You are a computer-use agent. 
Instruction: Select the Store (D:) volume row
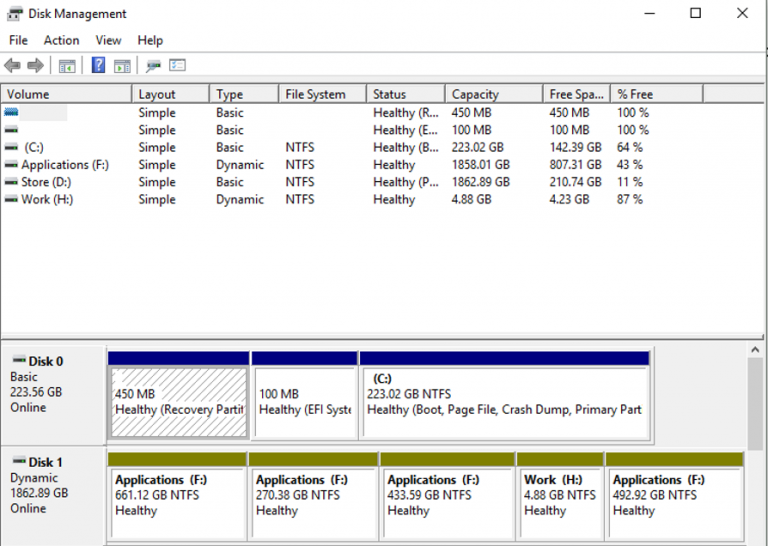point(352,182)
